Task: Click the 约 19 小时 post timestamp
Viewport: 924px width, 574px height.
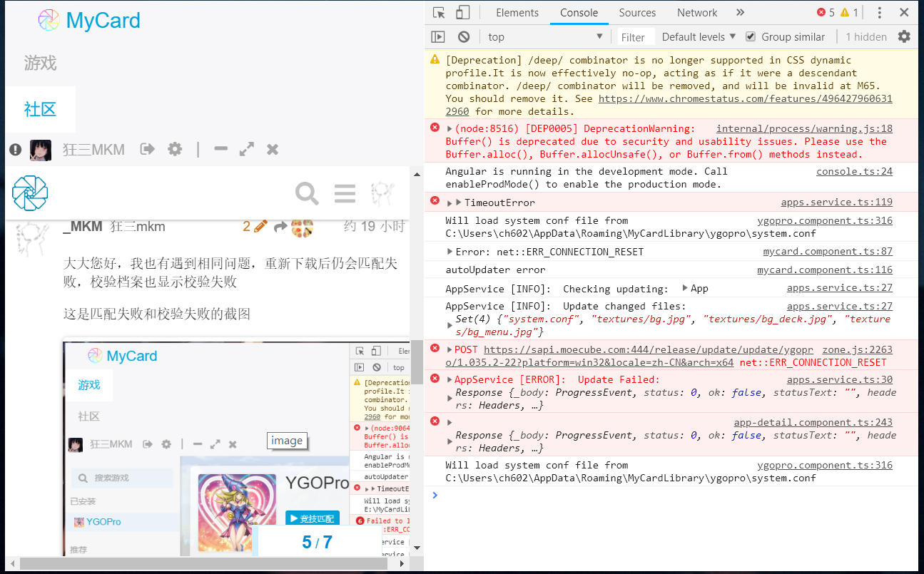Action: [x=375, y=227]
